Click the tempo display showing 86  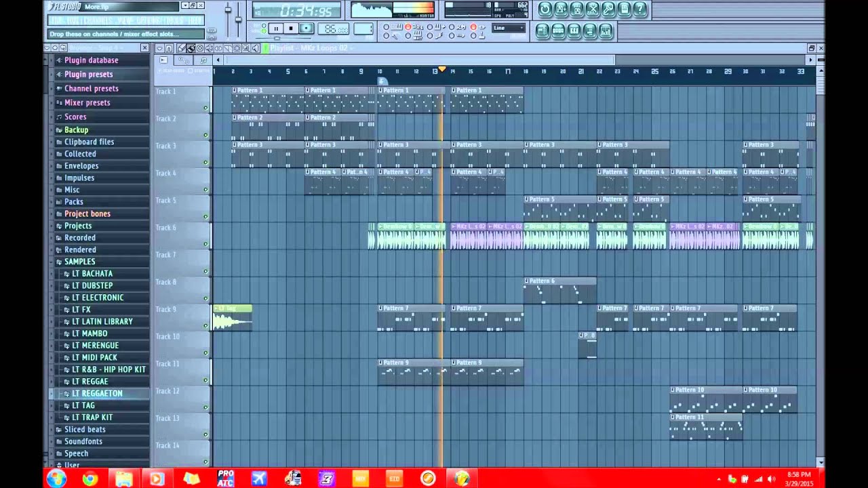click(x=333, y=29)
